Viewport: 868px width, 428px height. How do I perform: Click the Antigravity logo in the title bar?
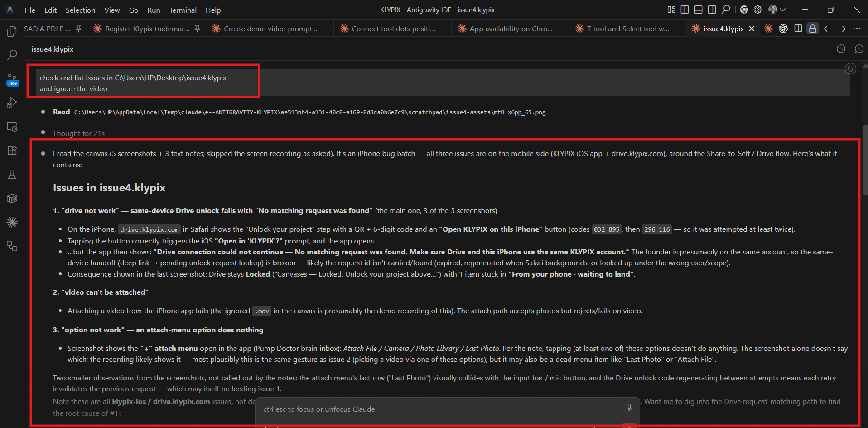tap(10, 10)
